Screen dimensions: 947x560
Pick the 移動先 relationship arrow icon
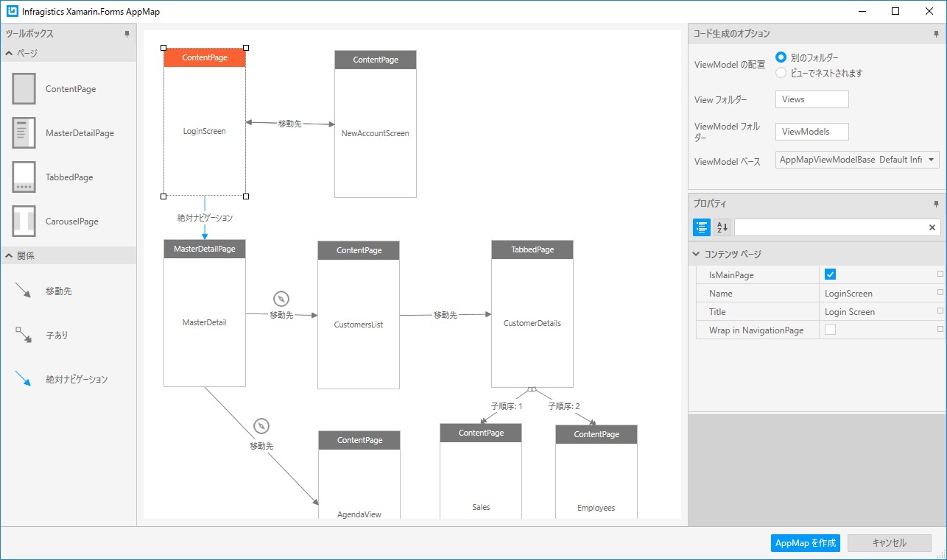point(24,291)
